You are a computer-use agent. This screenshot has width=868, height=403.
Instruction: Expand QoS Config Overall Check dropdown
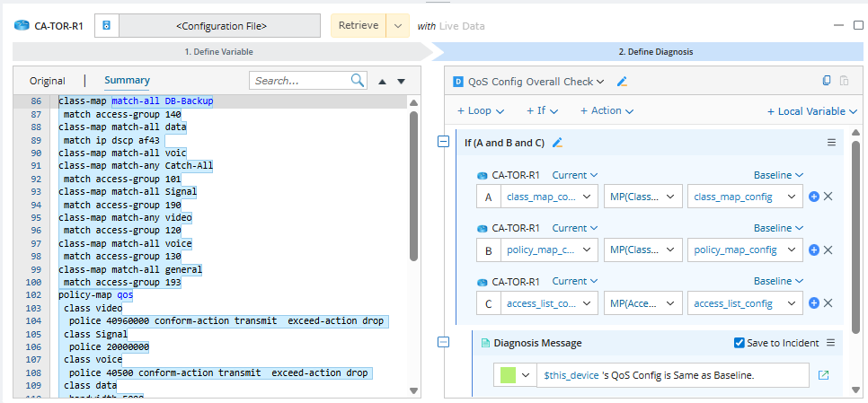[x=599, y=82]
